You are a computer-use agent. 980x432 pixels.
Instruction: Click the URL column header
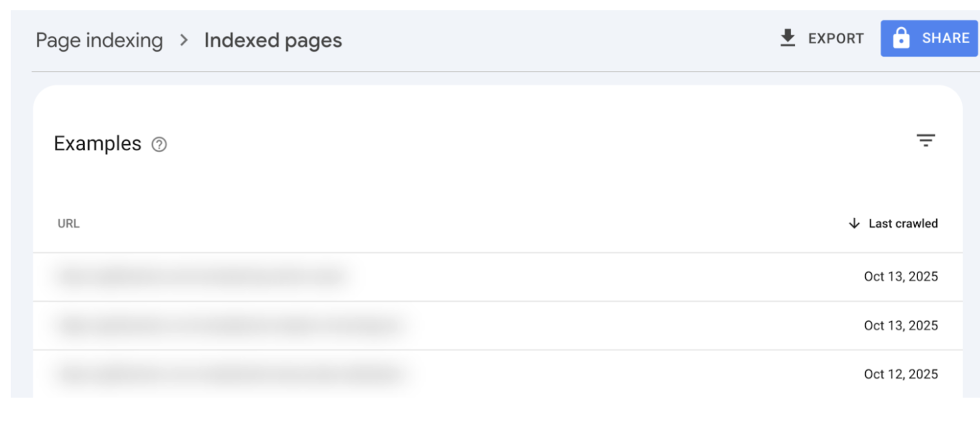pyautogui.click(x=68, y=223)
